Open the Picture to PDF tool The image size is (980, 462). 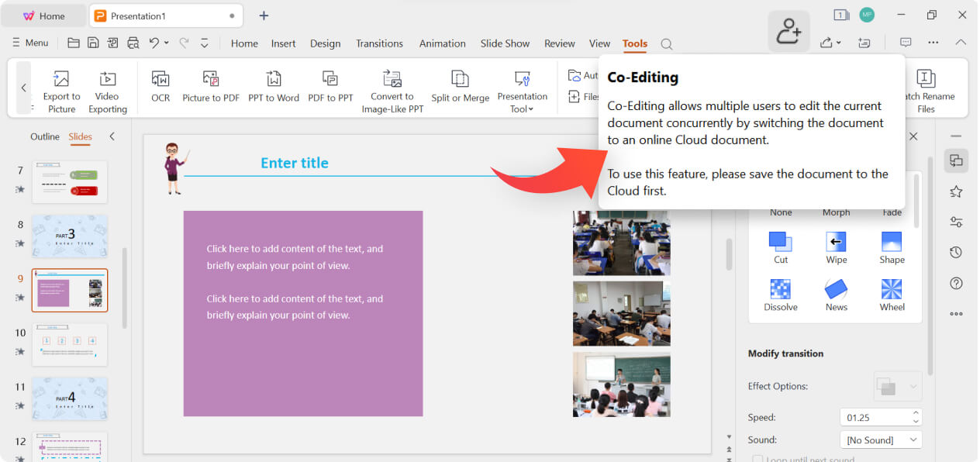[x=211, y=88]
